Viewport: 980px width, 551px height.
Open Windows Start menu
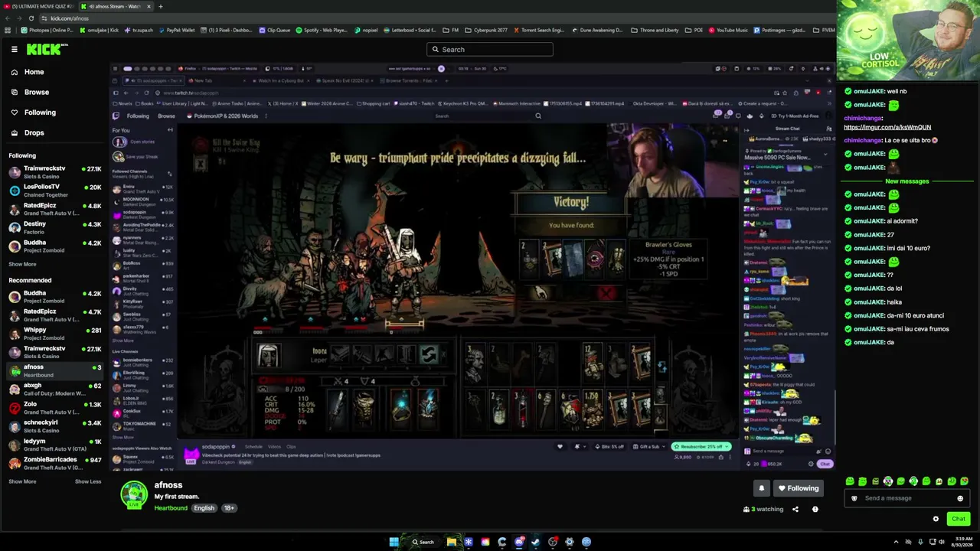click(394, 542)
